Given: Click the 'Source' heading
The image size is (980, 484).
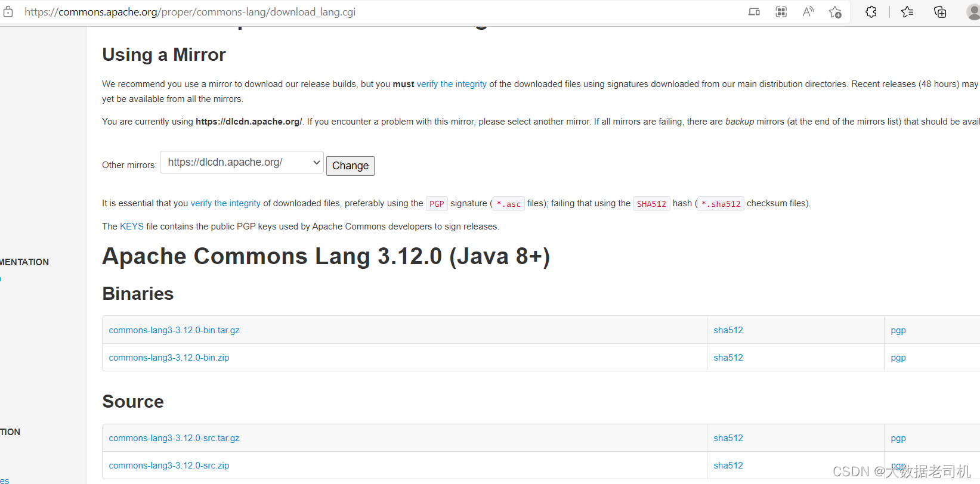Looking at the screenshot, I should (x=133, y=402).
